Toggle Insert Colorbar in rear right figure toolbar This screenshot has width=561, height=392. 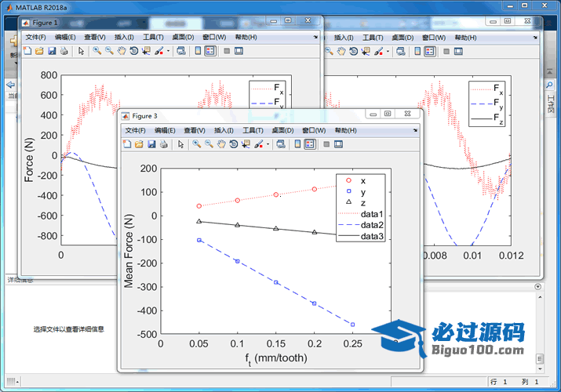pos(417,51)
